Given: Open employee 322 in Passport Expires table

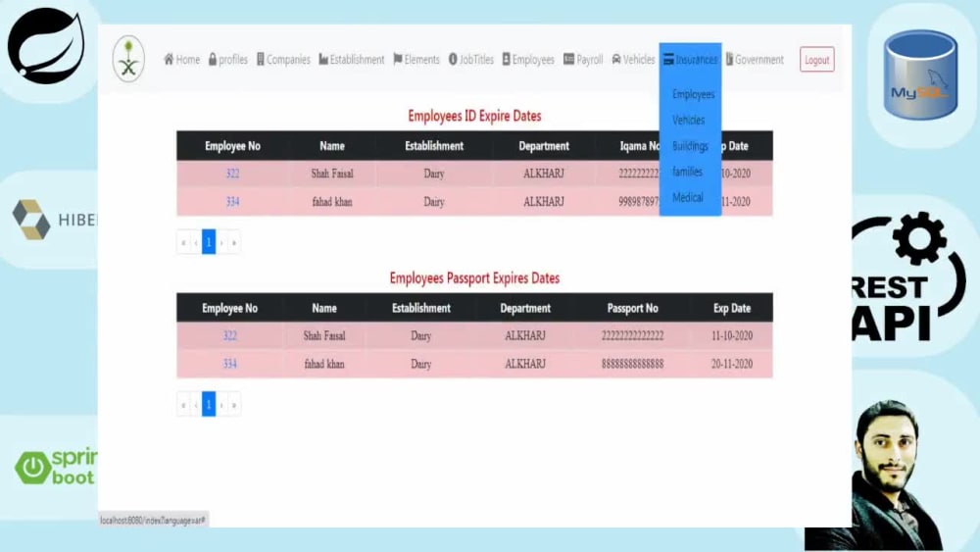Looking at the screenshot, I should point(230,335).
